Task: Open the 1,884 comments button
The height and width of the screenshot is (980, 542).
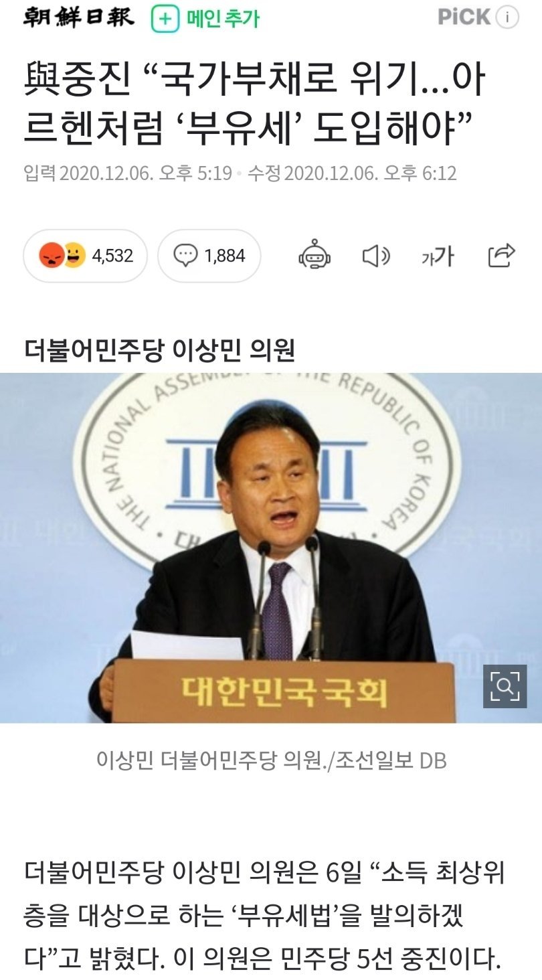Action: point(209,256)
